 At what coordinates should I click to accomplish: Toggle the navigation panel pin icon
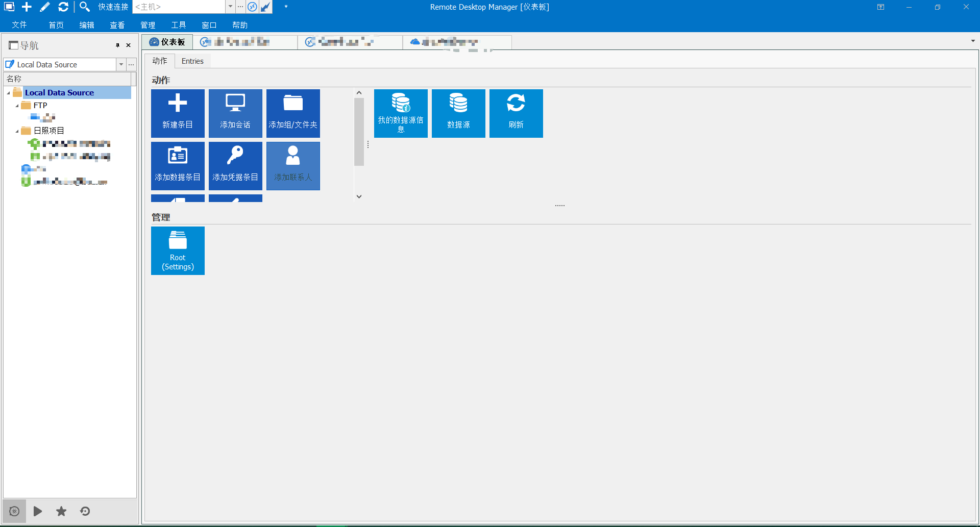[x=117, y=45]
